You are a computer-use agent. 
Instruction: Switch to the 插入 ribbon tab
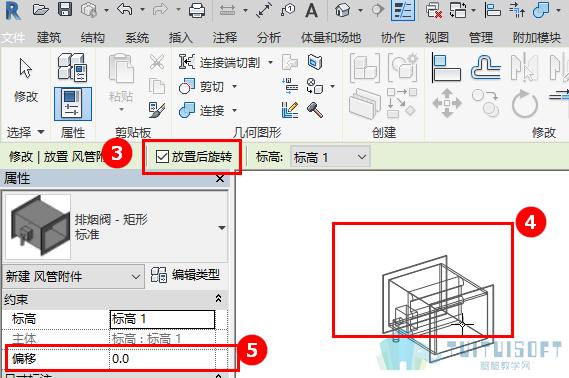coord(181,37)
